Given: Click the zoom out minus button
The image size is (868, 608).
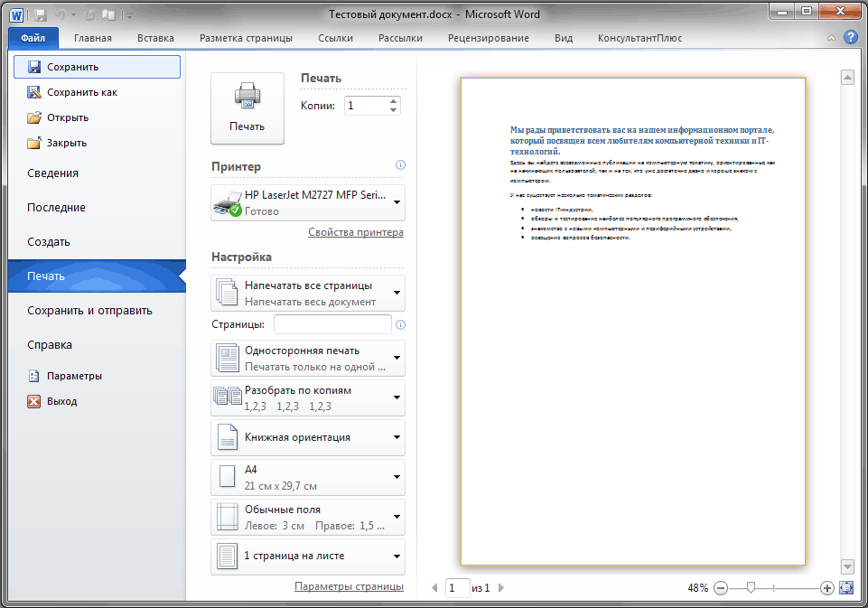Looking at the screenshot, I should (x=721, y=588).
